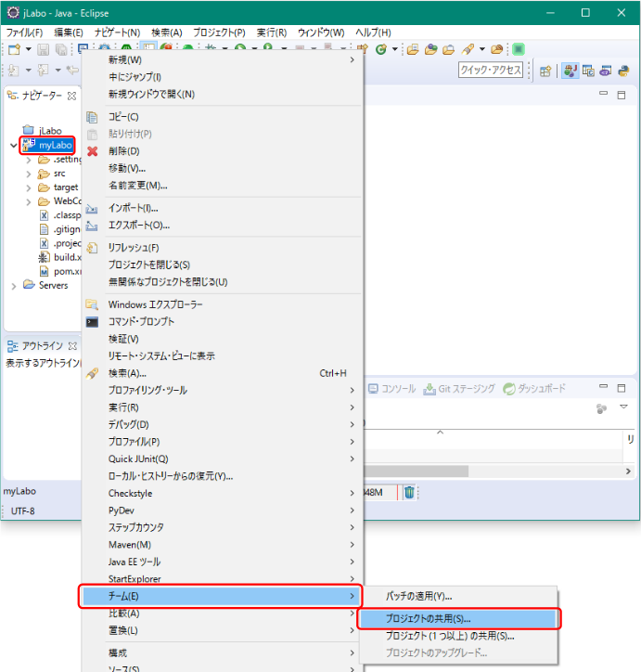This screenshot has width=641, height=672.
Task: Click the scrollbar right arrow in bottom panel
Action: (x=628, y=472)
